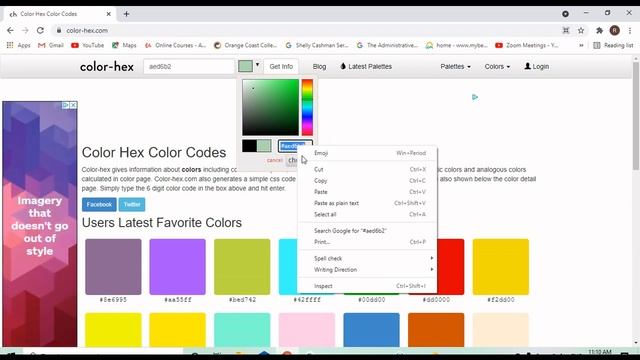Image resolution: width=640 pixels, height=360 pixels.
Task: Click the Chrome media control icon
Action: 565,14
